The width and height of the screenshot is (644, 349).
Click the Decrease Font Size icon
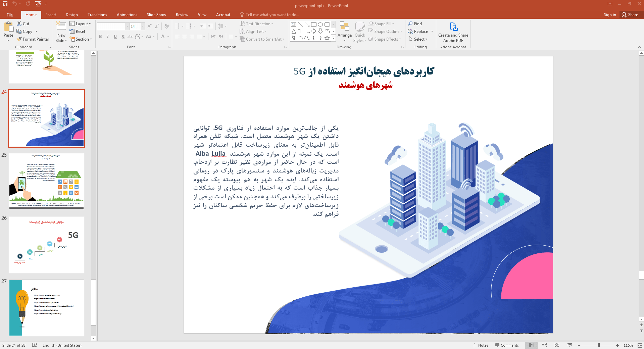click(157, 26)
